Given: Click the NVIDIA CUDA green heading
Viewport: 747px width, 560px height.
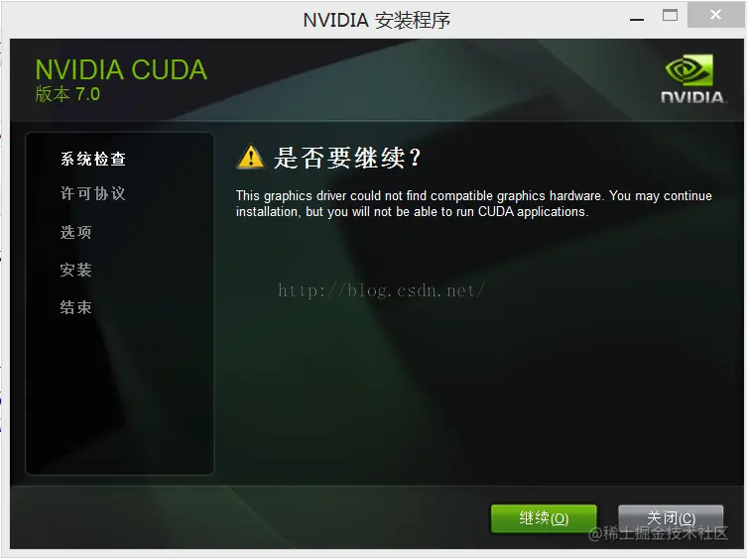Looking at the screenshot, I should point(121,70).
